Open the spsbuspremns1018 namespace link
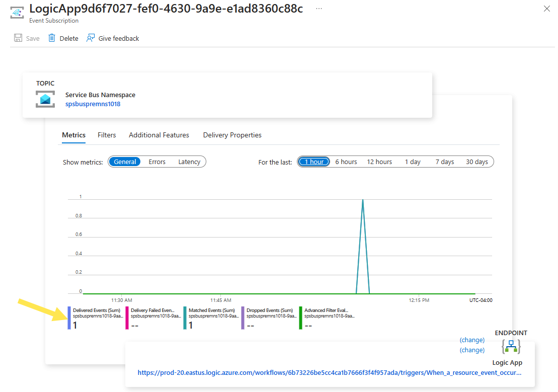 click(x=93, y=104)
